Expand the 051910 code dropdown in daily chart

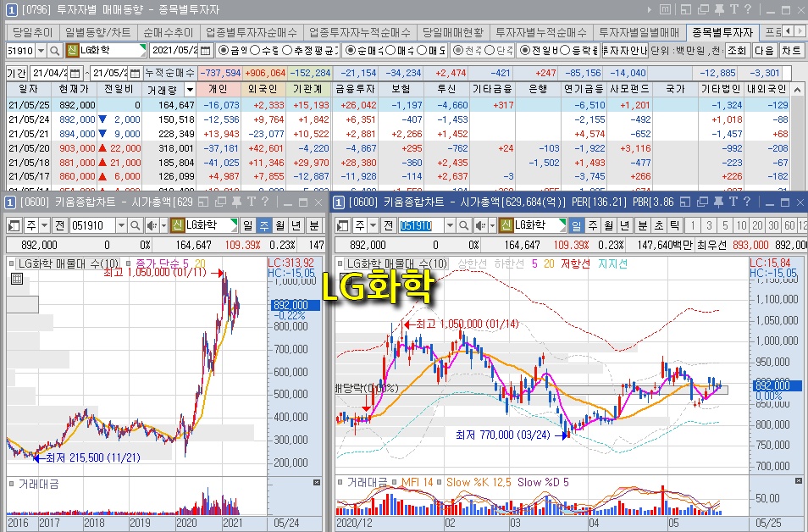[x=450, y=225]
